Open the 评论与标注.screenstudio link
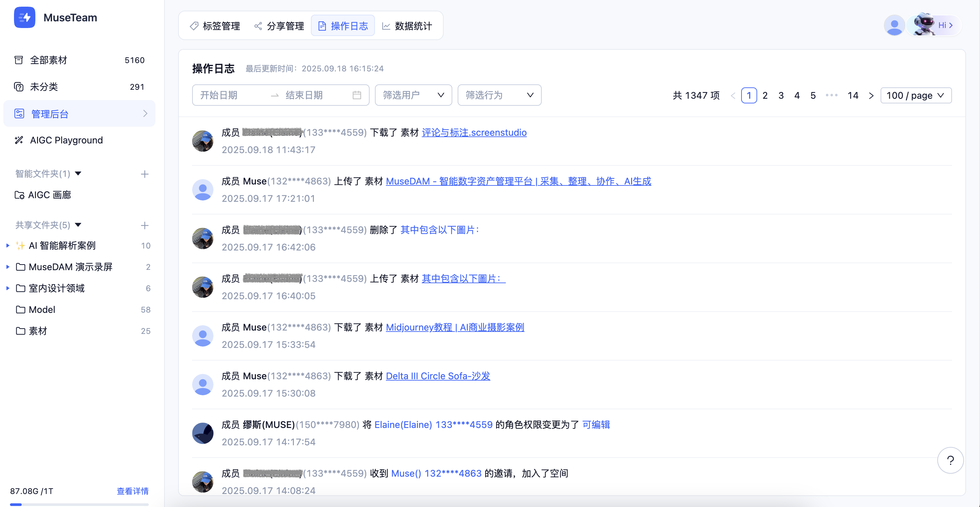 tap(474, 132)
